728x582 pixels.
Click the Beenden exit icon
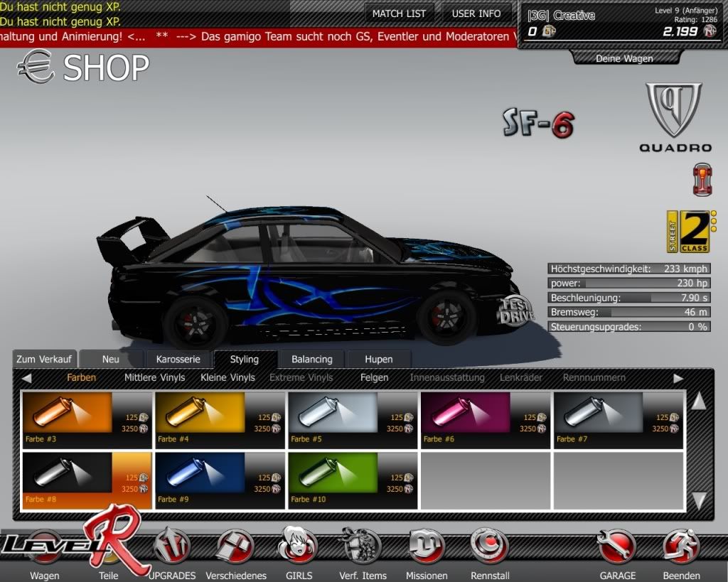(x=681, y=547)
